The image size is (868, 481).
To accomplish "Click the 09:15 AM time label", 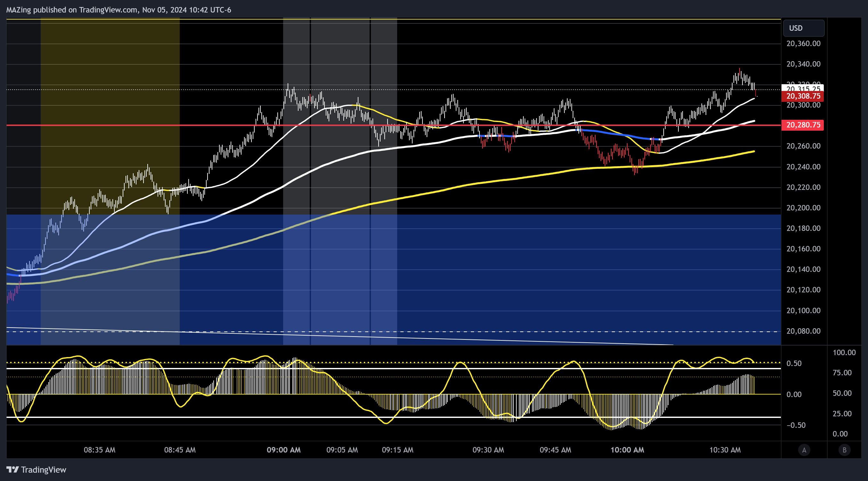I will (397, 450).
